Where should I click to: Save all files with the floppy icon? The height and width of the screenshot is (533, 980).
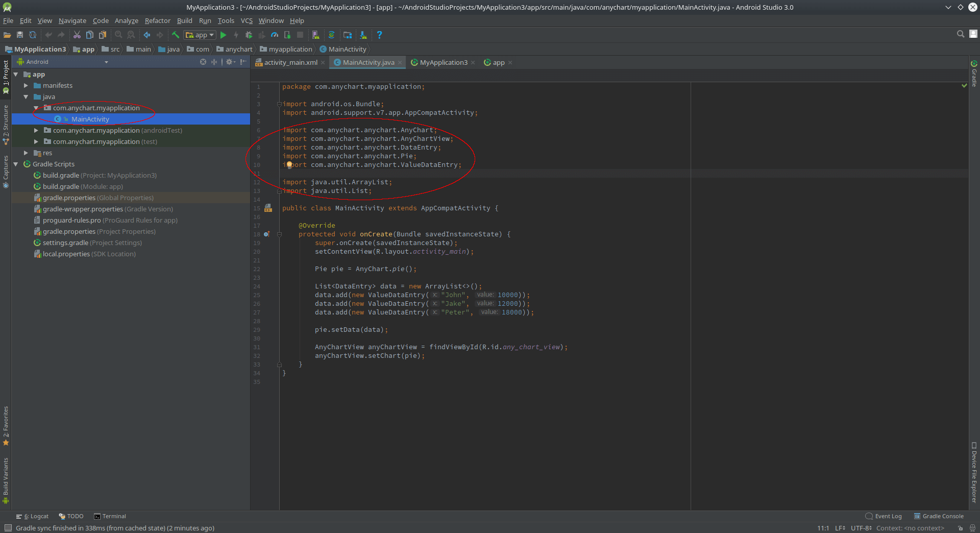click(x=20, y=35)
